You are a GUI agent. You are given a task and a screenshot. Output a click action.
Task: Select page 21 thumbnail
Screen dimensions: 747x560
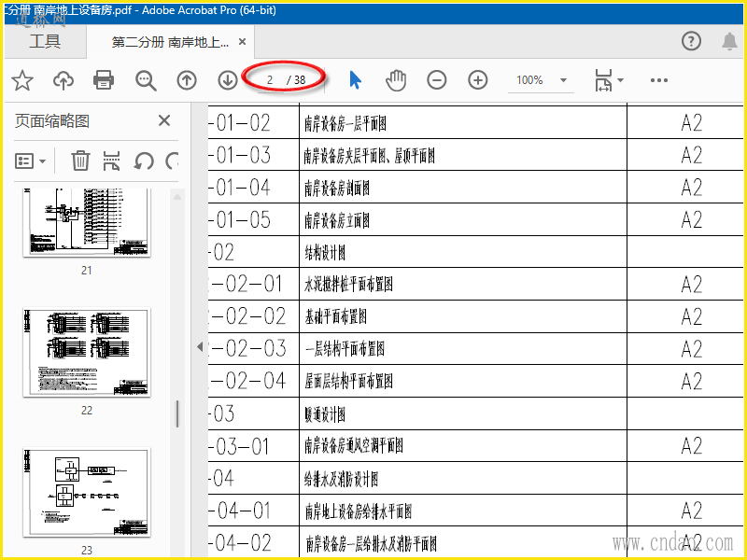pos(87,222)
